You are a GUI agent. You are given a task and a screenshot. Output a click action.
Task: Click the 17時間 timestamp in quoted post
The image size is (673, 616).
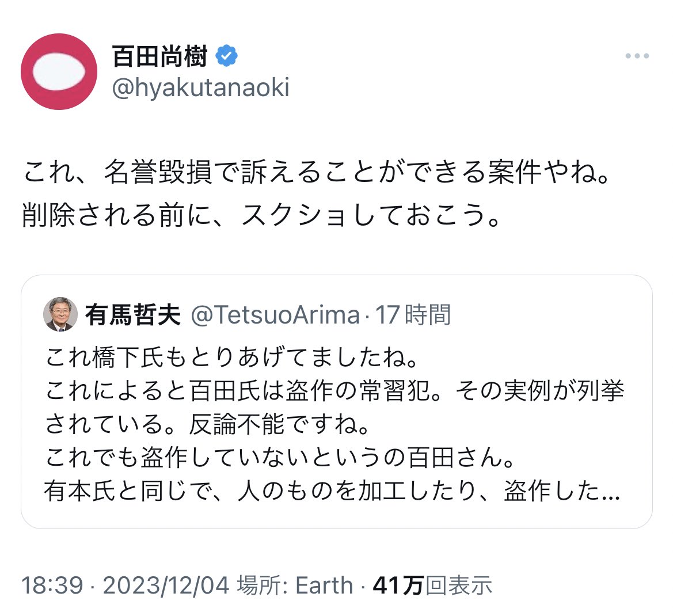(x=413, y=315)
